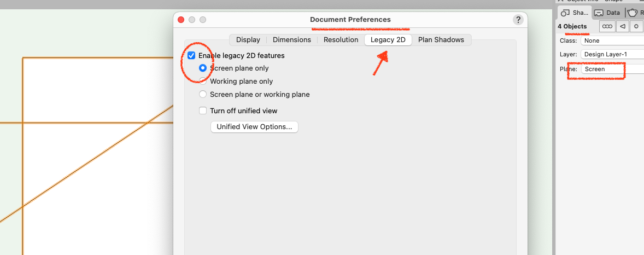Click the help question mark button
The width and height of the screenshot is (644, 255).
click(x=518, y=20)
